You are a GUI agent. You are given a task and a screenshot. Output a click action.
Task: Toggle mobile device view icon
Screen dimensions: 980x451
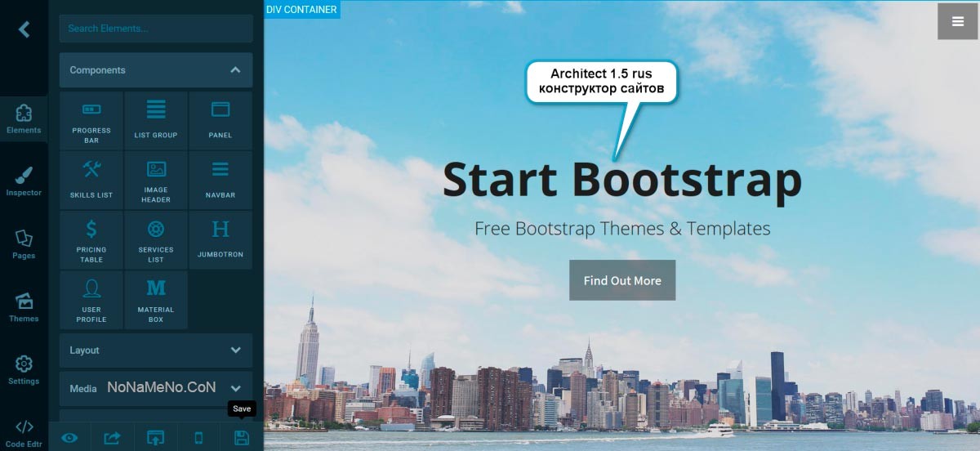(198, 438)
